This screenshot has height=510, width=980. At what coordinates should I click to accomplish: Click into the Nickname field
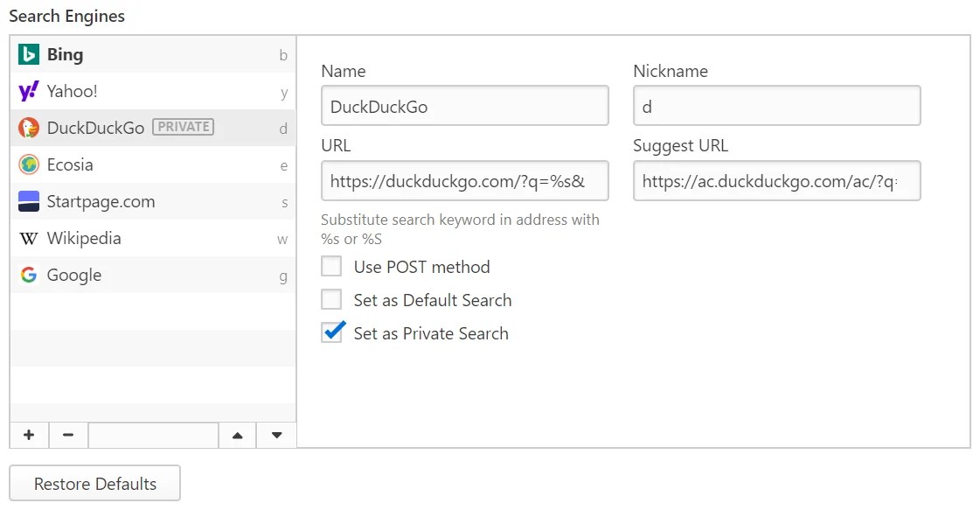pyautogui.click(x=776, y=106)
